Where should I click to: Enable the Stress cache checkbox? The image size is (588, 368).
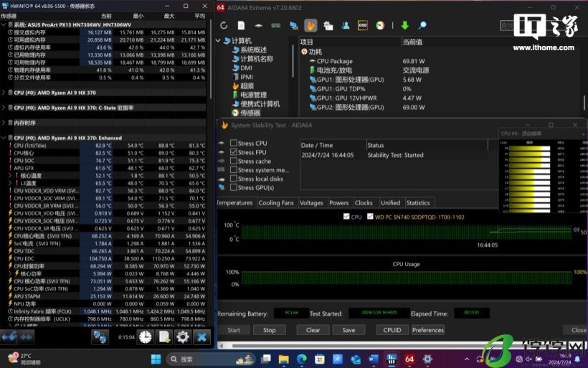(x=234, y=161)
